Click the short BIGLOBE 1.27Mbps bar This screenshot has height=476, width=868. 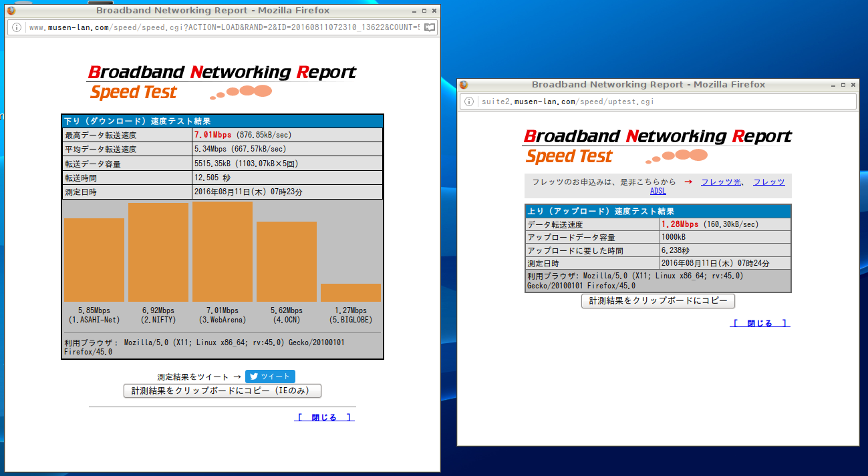click(351, 292)
